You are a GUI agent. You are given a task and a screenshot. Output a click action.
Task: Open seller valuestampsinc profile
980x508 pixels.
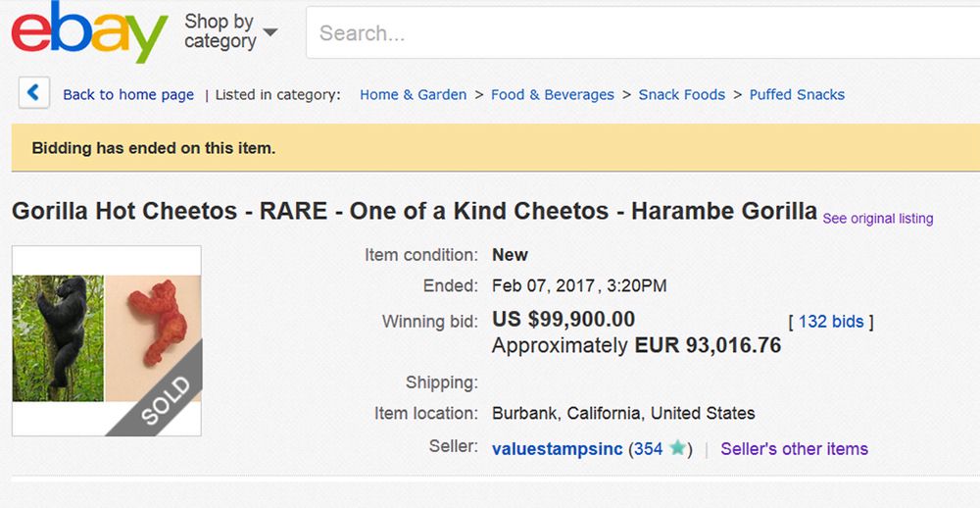(557, 449)
